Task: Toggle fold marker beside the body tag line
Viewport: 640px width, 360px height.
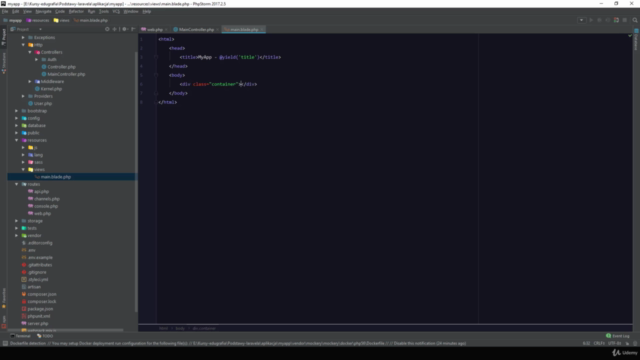Action: (156, 75)
